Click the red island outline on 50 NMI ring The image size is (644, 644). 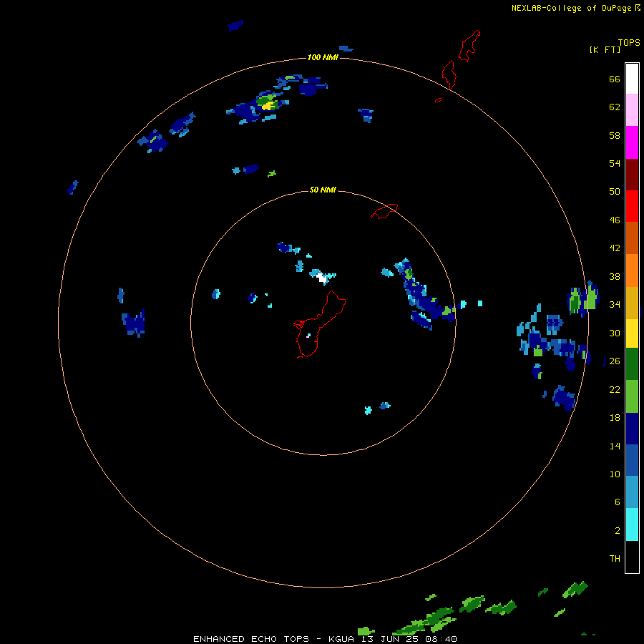(384, 211)
